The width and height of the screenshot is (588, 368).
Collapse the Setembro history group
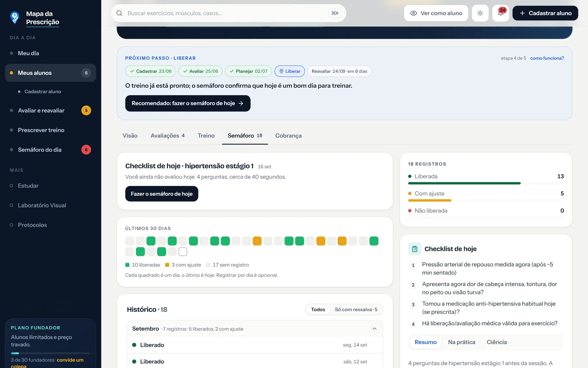(374, 329)
